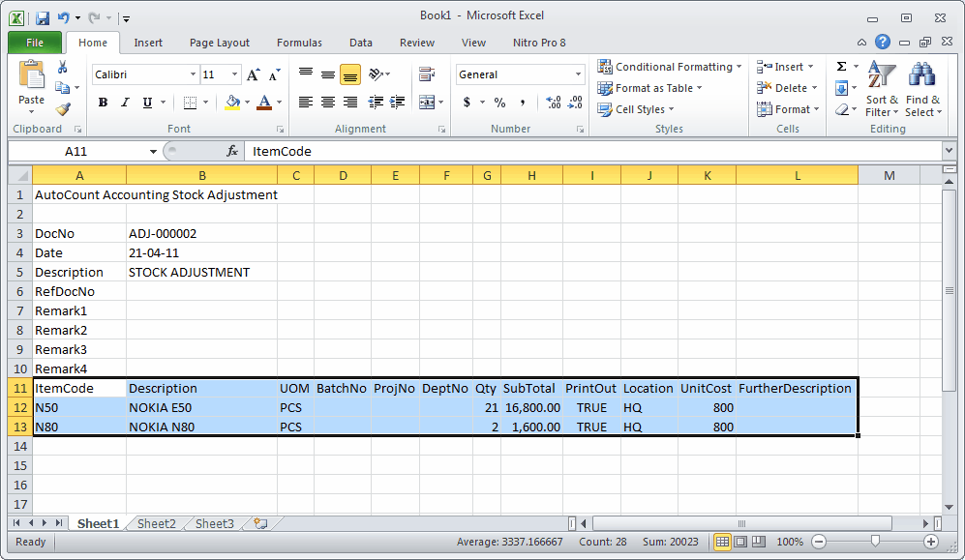Click the Insert cells button
The height and width of the screenshot is (560, 965).
(786, 67)
